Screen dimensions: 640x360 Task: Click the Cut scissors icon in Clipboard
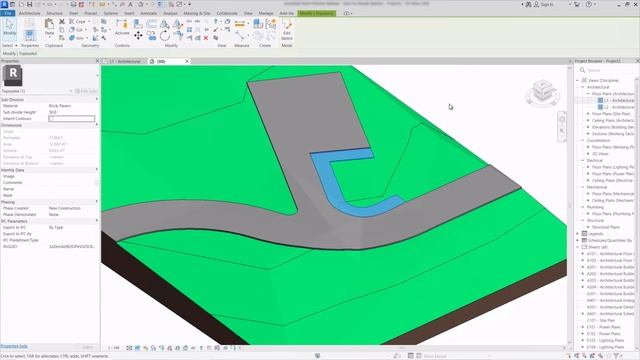[62, 21]
